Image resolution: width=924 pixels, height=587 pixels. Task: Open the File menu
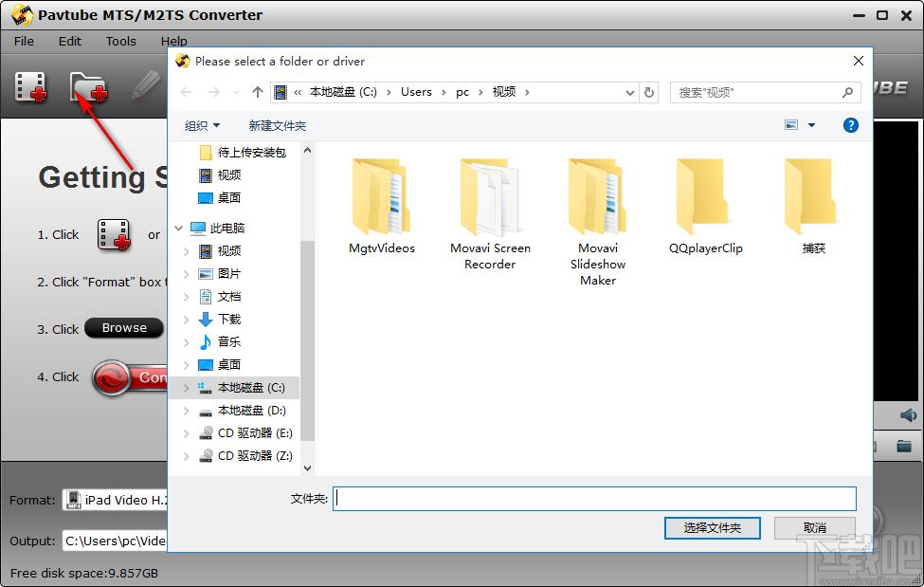pyautogui.click(x=24, y=42)
